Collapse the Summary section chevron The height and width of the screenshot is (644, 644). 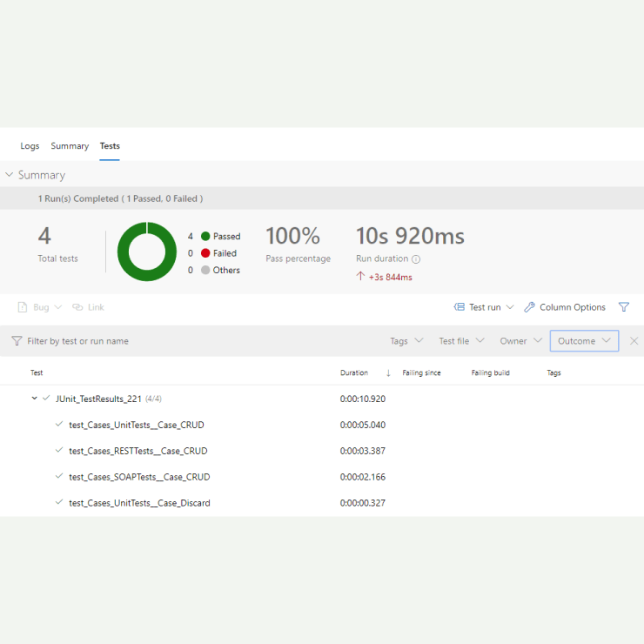[x=9, y=175]
